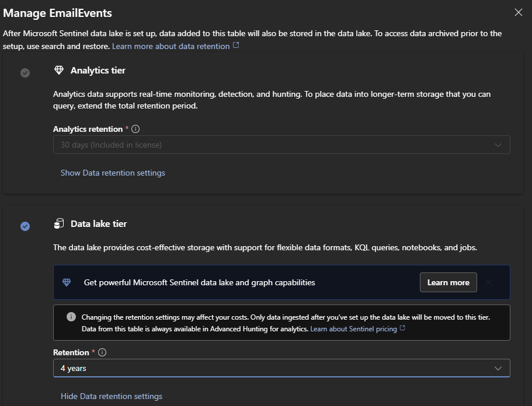
Task: Open Learn more about data retention link
Action: (x=171, y=46)
